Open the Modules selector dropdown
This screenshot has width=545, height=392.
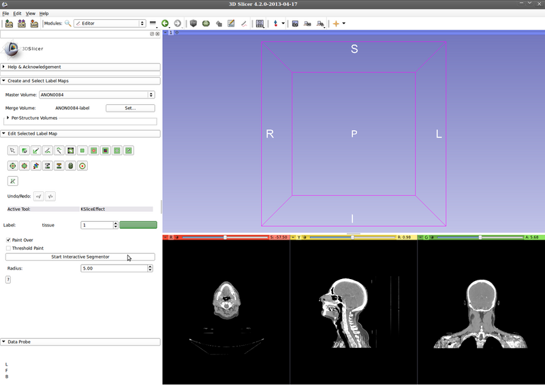109,23
